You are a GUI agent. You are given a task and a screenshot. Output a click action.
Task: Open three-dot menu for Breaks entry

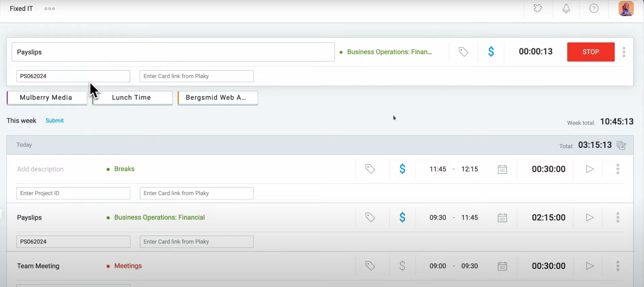(617, 169)
